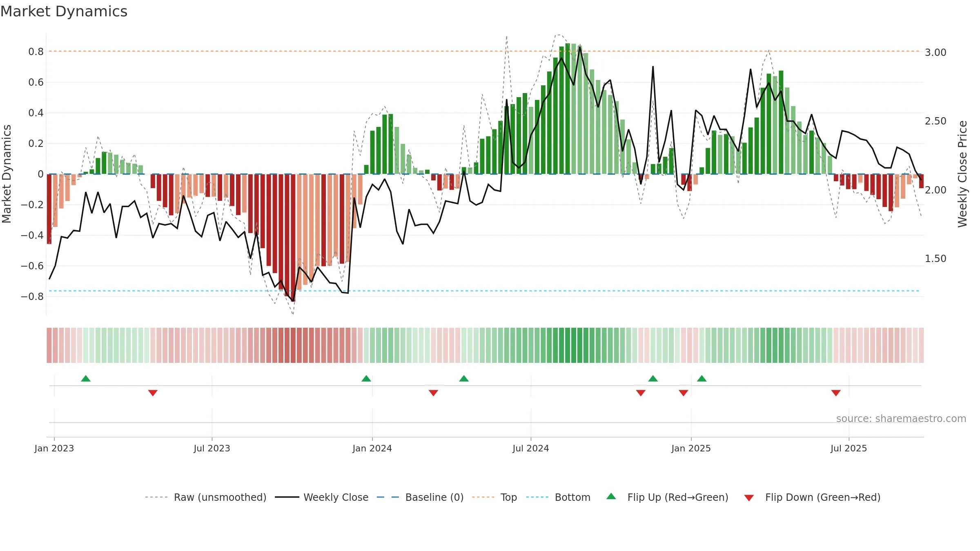Screen dimensions: 980x551
Task: Click the green Flip Up marker in late November 2024
Action: click(653, 379)
